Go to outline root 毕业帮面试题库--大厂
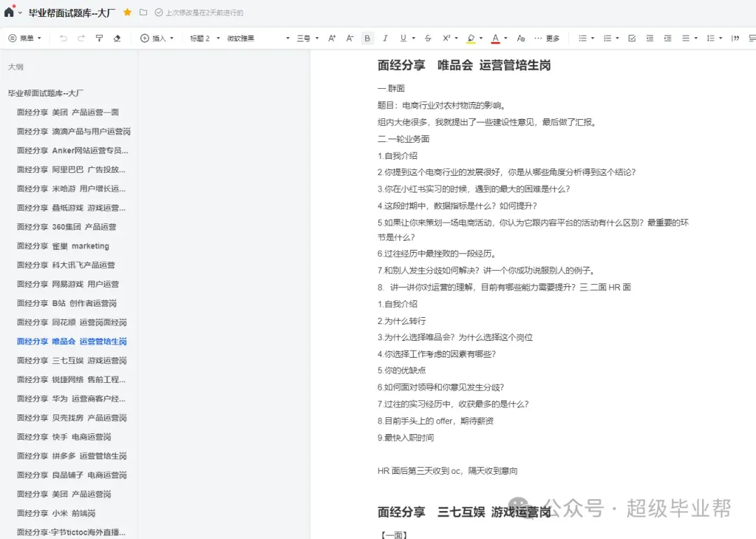 (x=45, y=93)
